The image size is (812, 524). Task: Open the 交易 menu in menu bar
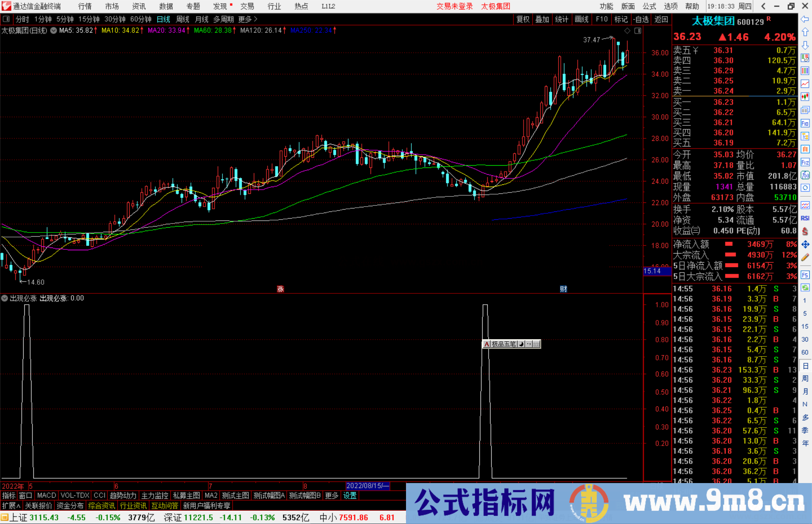pos(248,6)
